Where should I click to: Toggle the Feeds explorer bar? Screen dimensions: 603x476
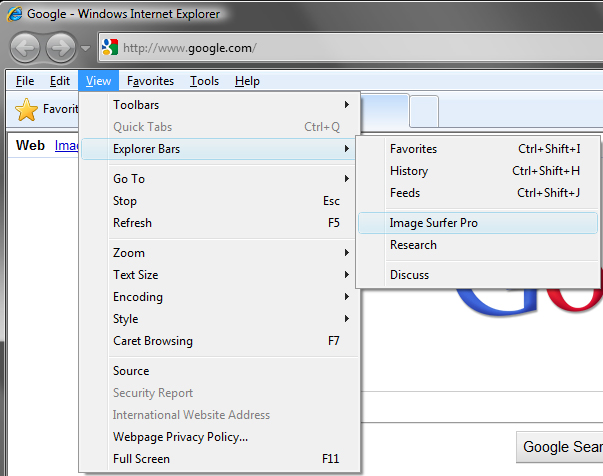pyautogui.click(x=478, y=193)
